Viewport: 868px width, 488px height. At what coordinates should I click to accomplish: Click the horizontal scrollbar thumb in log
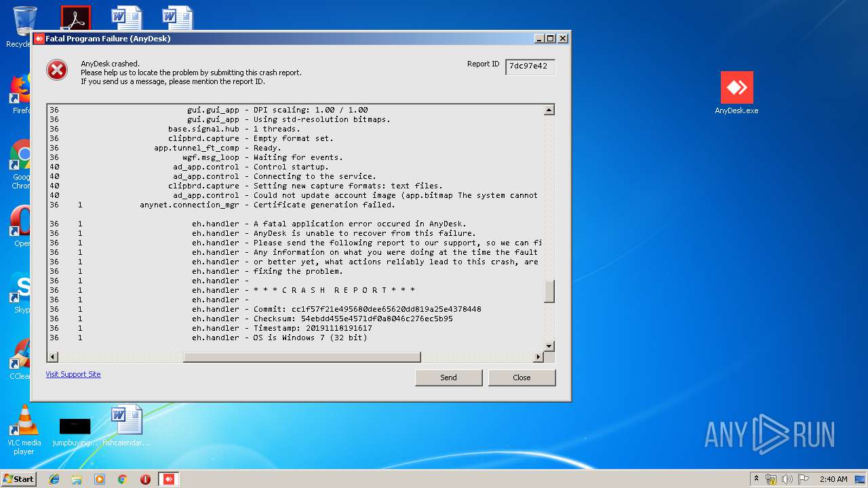click(x=302, y=357)
